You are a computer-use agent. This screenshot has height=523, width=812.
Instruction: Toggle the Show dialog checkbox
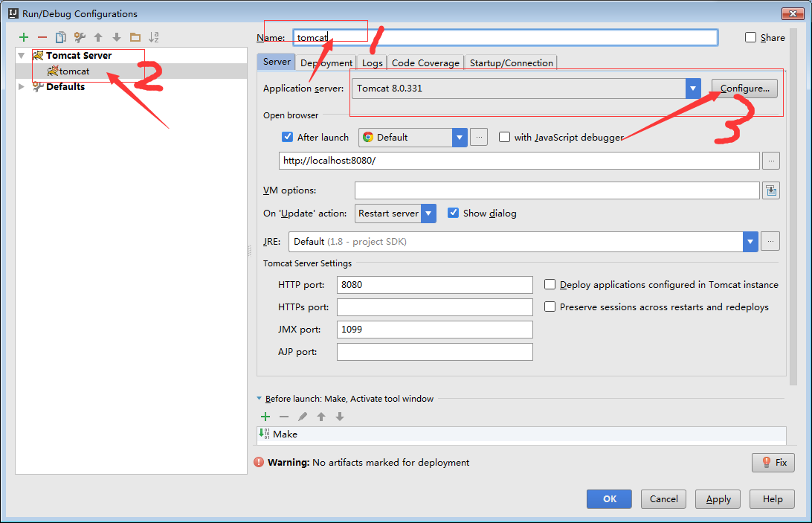pos(453,213)
